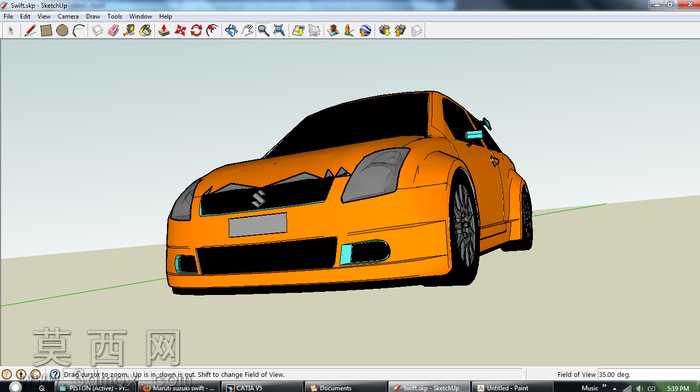Screen dimensions: 700x392
Task: Switch to CATIA V5 taskbar button
Action: click(x=262, y=388)
